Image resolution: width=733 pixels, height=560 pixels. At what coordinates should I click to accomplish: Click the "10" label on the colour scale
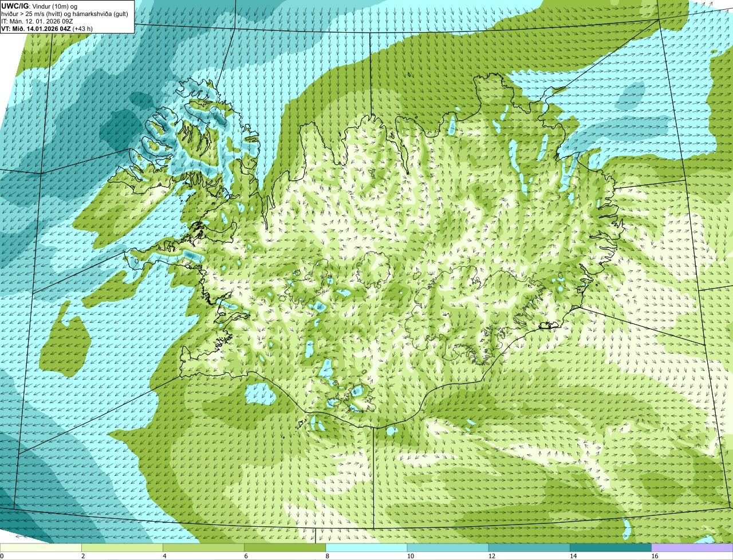(411, 556)
